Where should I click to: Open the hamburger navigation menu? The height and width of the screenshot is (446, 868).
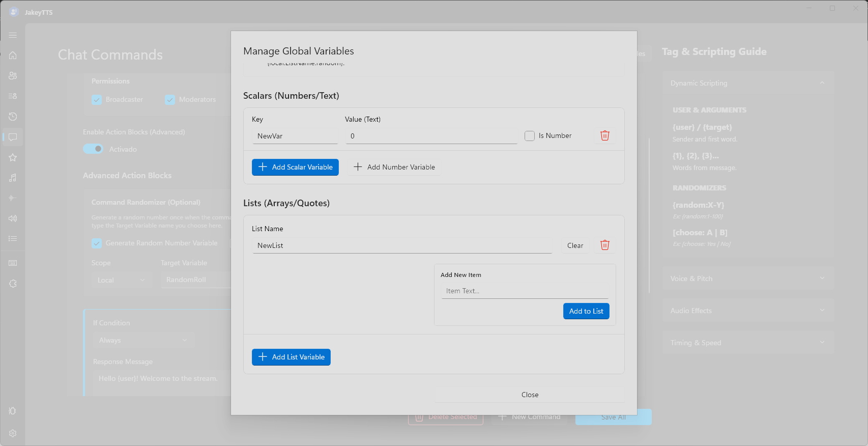(13, 35)
